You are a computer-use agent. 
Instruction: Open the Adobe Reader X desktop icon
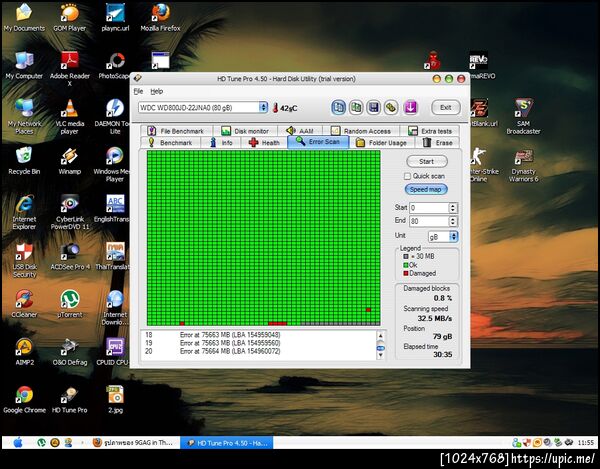click(70, 68)
